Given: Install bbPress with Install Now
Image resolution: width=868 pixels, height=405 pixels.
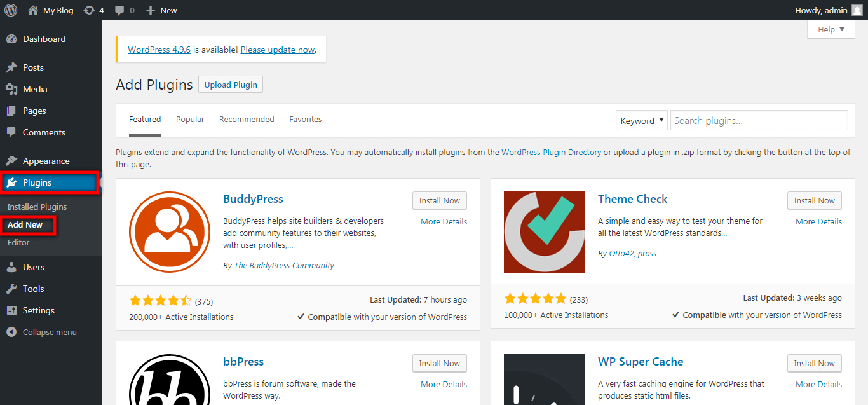Looking at the screenshot, I should (x=440, y=363).
